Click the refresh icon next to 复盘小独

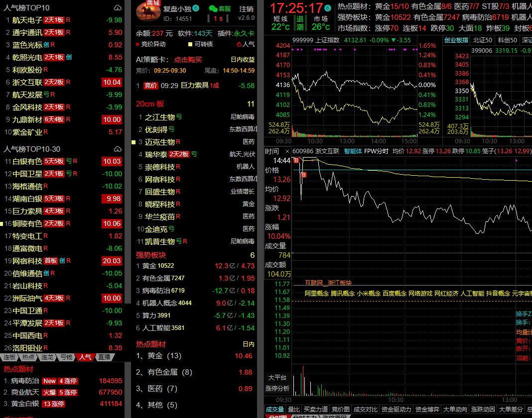point(196,8)
